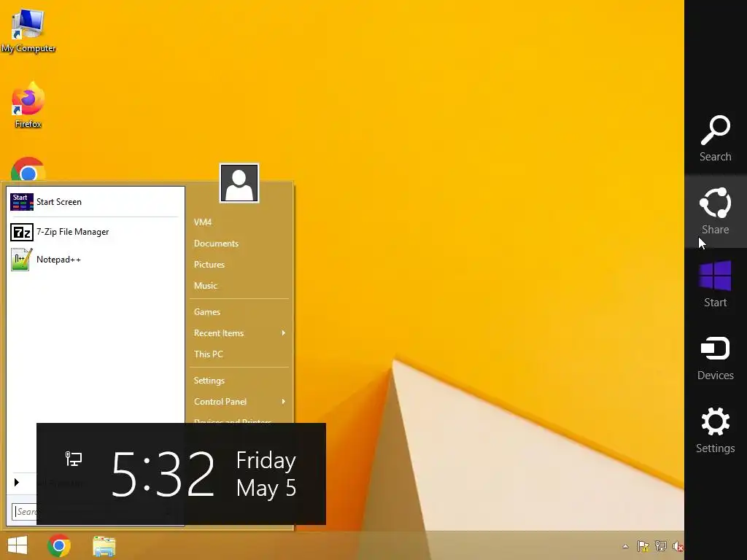The width and height of the screenshot is (747, 560).
Task: Launch Notepad++ from the start menu
Action: 95,260
